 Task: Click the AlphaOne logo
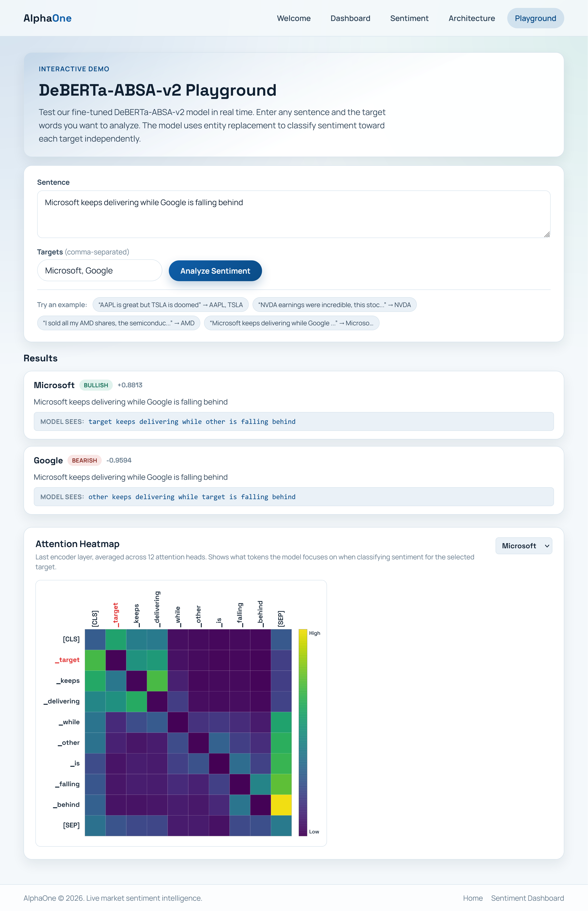47,18
